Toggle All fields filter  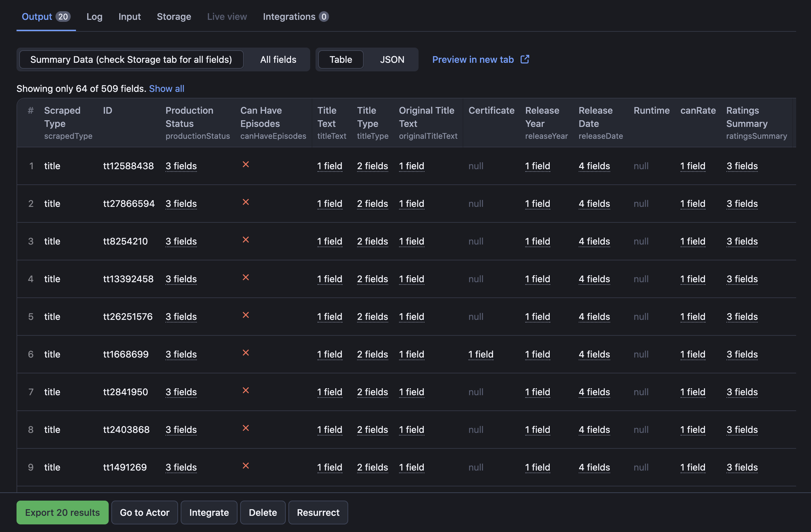279,58
